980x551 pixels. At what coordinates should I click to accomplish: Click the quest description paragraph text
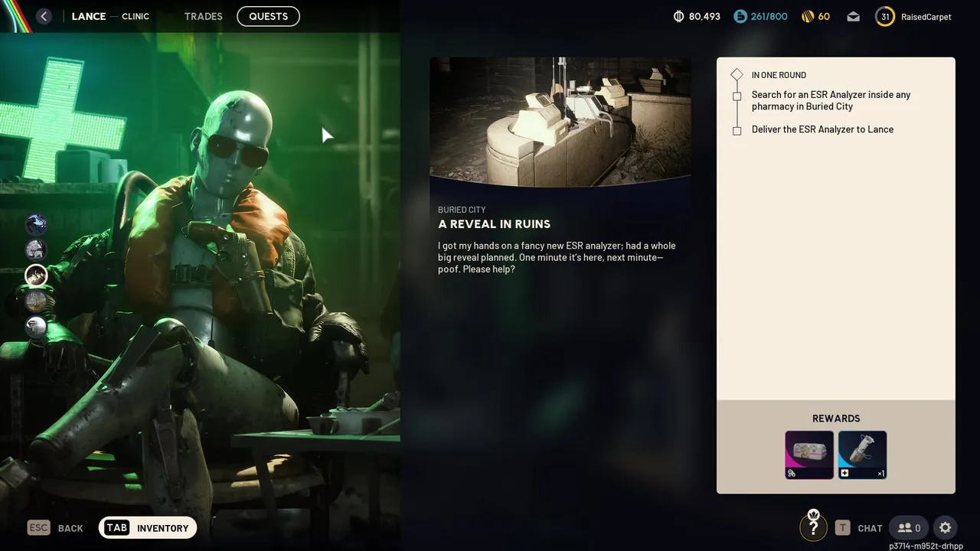coord(557,258)
